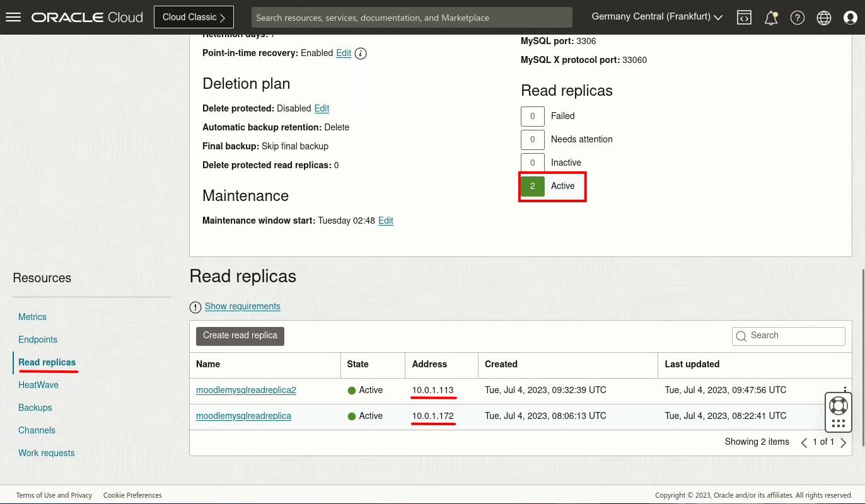Click Created time 08:06:13 UTC cell
Image resolution: width=865 pixels, height=504 pixels.
click(x=545, y=416)
